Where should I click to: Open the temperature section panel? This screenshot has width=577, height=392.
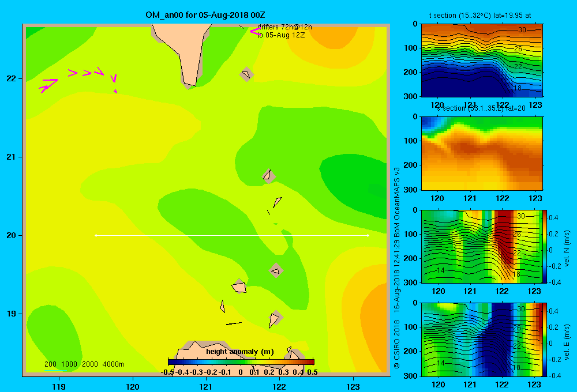482,61
